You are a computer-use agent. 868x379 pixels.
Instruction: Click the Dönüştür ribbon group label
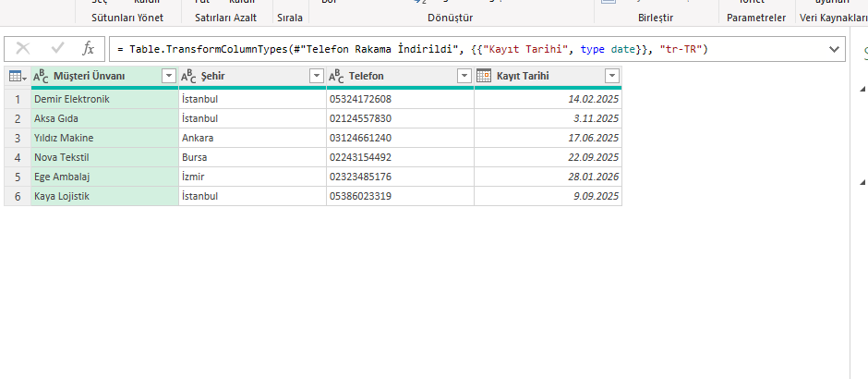click(451, 18)
